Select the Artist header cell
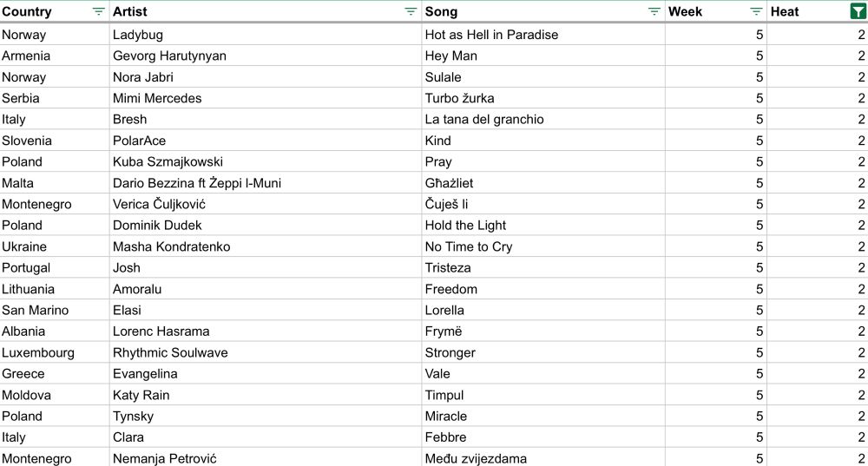 (266, 11)
